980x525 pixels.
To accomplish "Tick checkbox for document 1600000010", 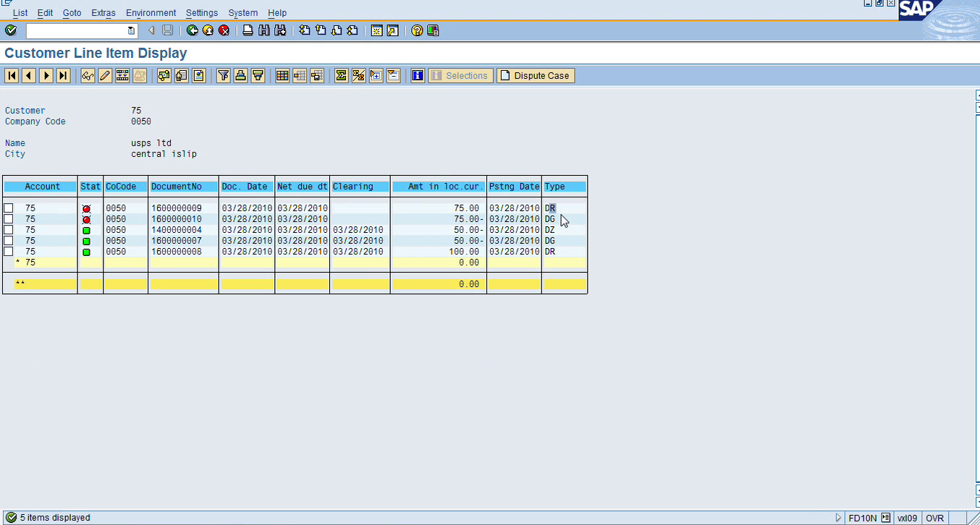I will tap(8, 219).
